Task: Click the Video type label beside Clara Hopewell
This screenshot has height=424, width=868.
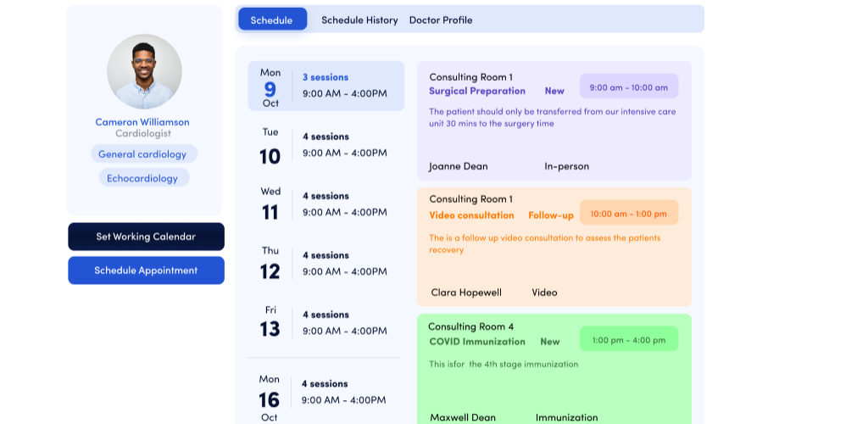Action: 545,293
